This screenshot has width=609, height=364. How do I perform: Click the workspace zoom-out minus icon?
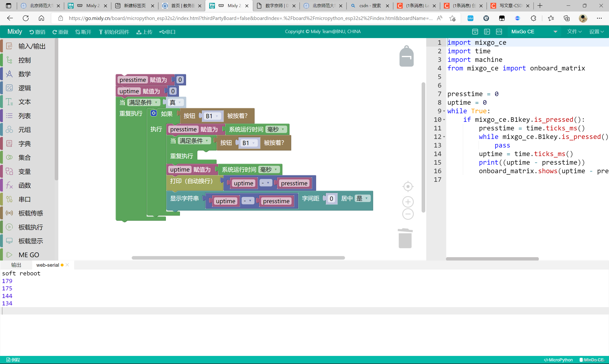pos(408,214)
